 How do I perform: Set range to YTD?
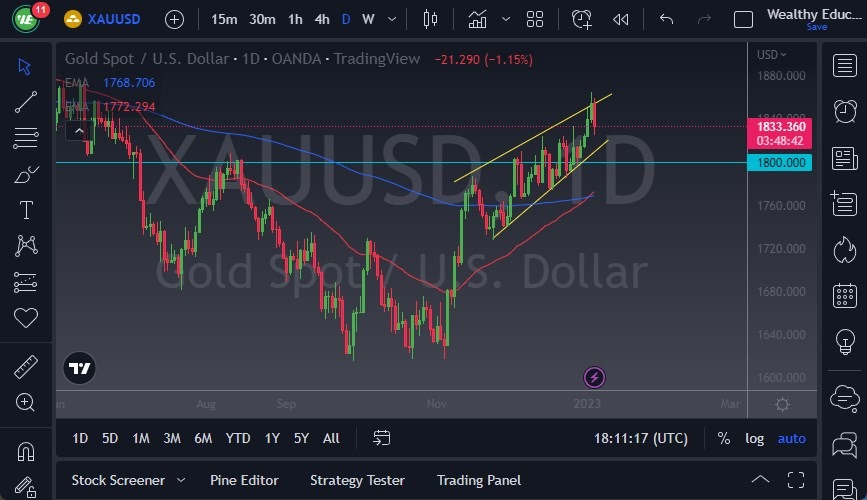pyautogui.click(x=238, y=438)
